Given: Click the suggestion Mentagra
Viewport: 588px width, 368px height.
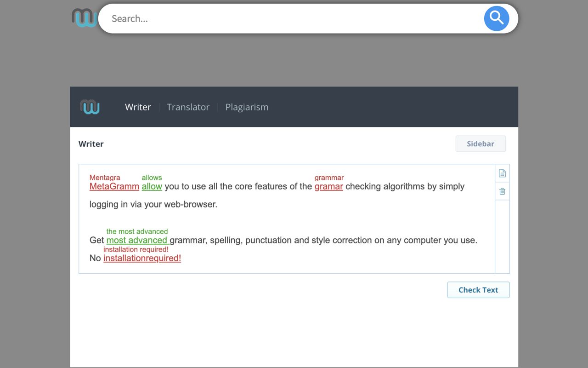Looking at the screenshot, I should [x=105, y=178].
